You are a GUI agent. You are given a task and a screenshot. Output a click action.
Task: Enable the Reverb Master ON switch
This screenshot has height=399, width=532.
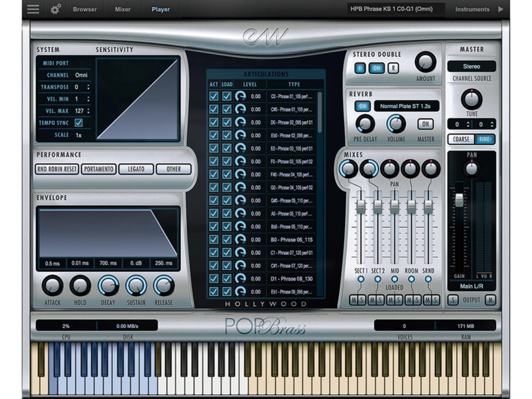pyautogui.click(x=426, y=124)
